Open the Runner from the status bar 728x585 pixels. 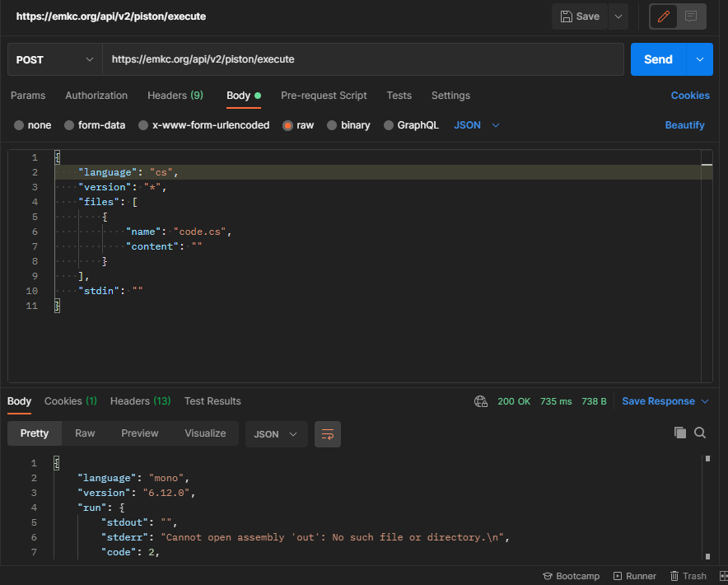[x=635, y=576]
